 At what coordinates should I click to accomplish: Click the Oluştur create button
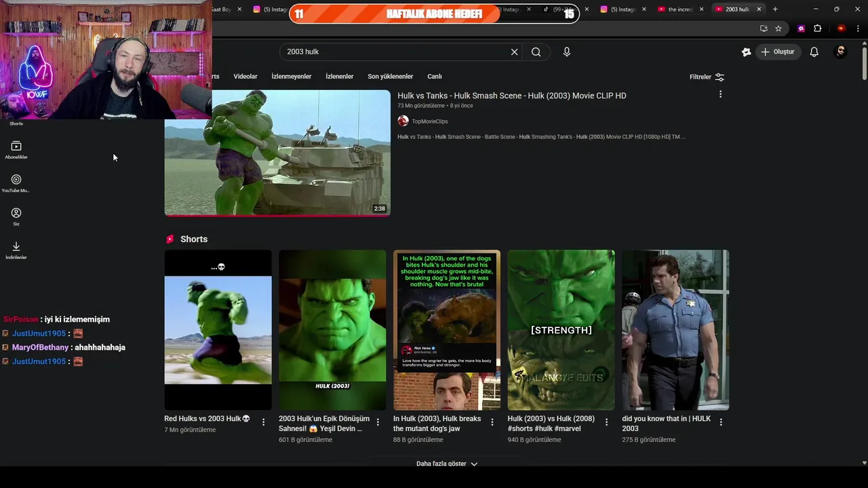[x=778, y=52]
